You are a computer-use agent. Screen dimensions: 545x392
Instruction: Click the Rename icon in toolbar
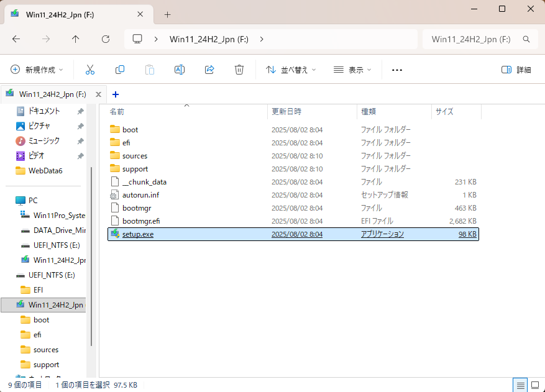[180, 70]
